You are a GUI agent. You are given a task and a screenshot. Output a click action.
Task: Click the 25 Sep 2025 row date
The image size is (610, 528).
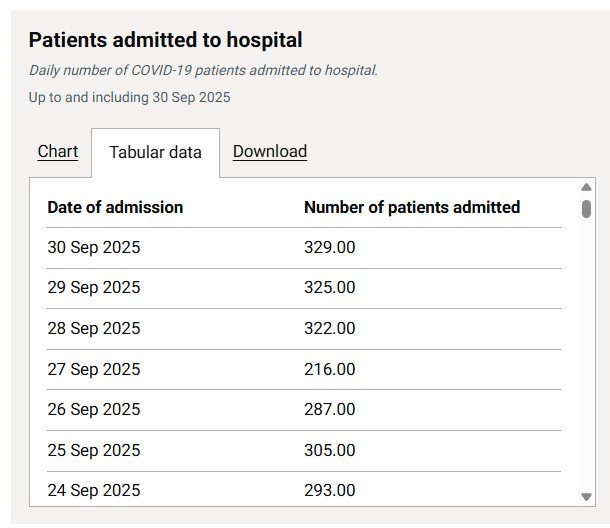tap(94, 450)
